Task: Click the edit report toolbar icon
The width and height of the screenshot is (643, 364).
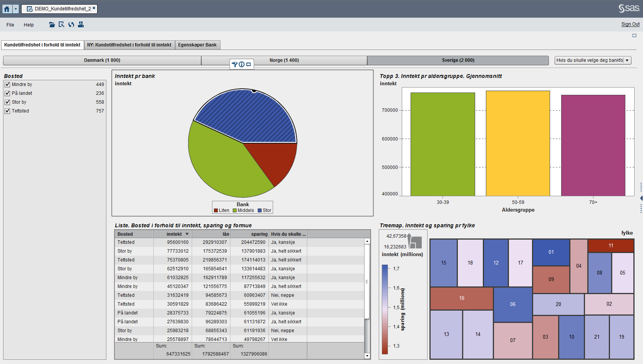Action: tap(61, 25)
